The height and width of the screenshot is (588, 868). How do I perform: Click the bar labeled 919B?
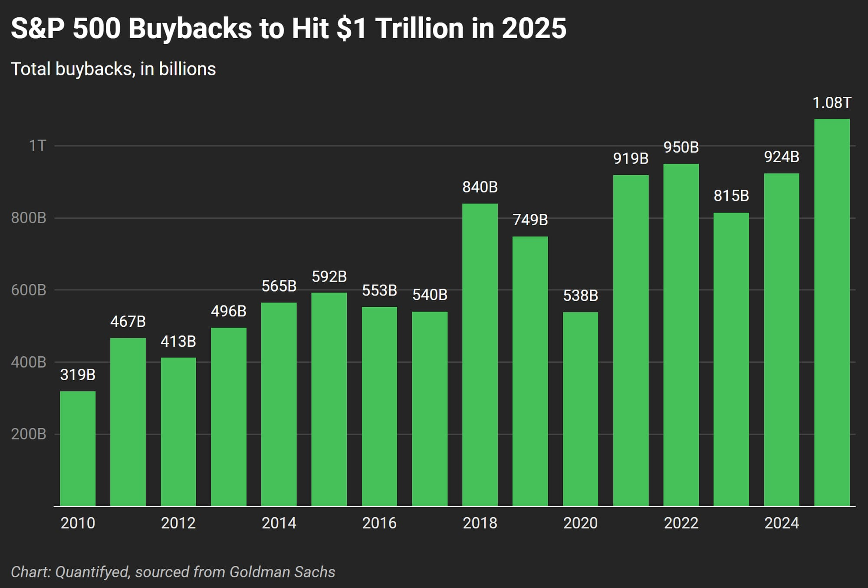tap(631, 341)
